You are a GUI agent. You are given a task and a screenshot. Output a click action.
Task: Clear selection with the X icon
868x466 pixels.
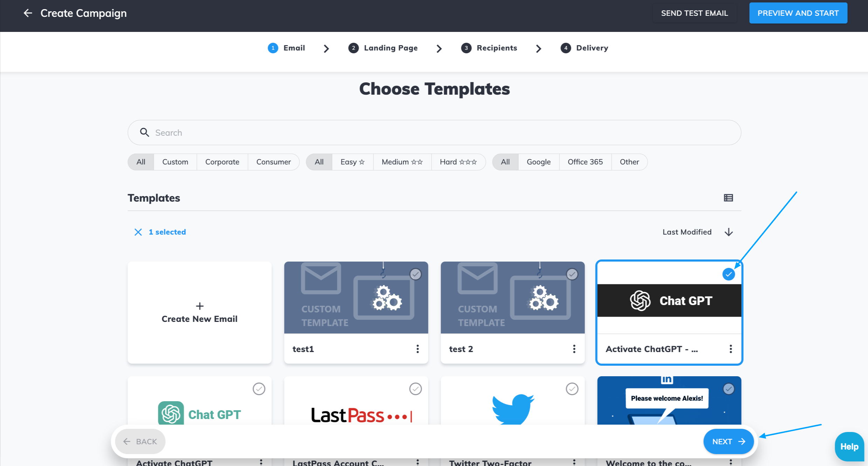point(138,232)
